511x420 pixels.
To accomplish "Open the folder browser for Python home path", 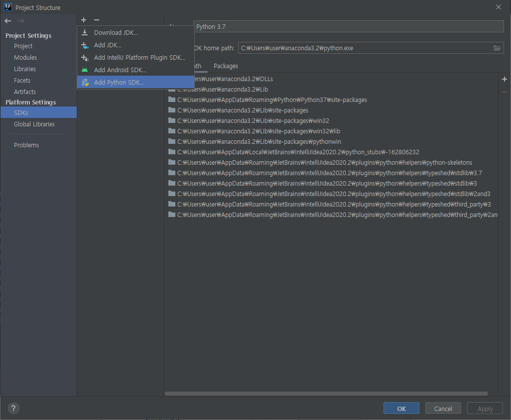I will 497,48.
